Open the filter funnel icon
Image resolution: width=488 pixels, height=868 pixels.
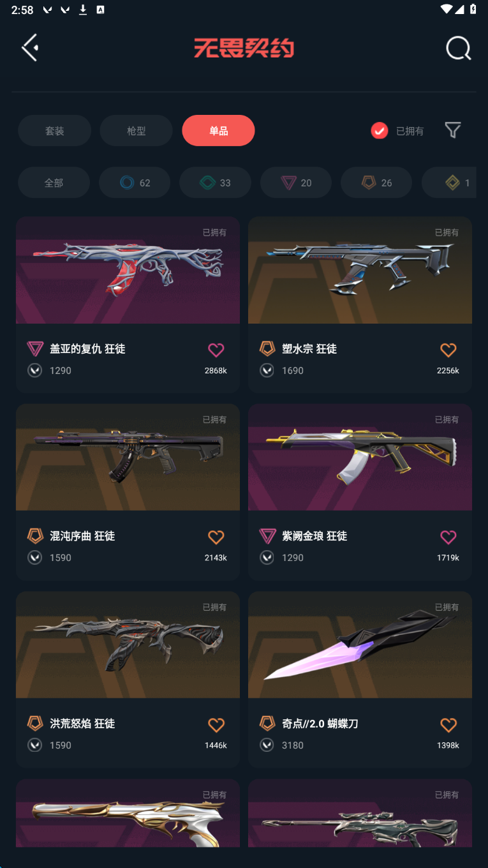click(452, 130)
